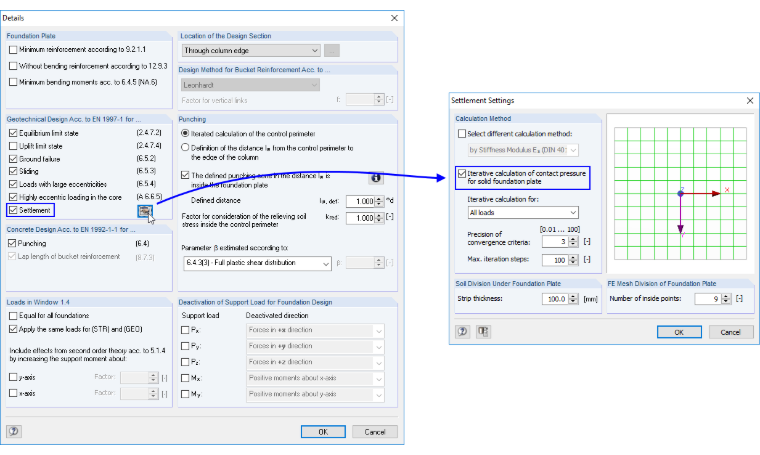The height and width of the screenshot is (455, 760).
Task: Check Without bending reinforcement according to 12.9.3
Action: [x=13, y=66]
